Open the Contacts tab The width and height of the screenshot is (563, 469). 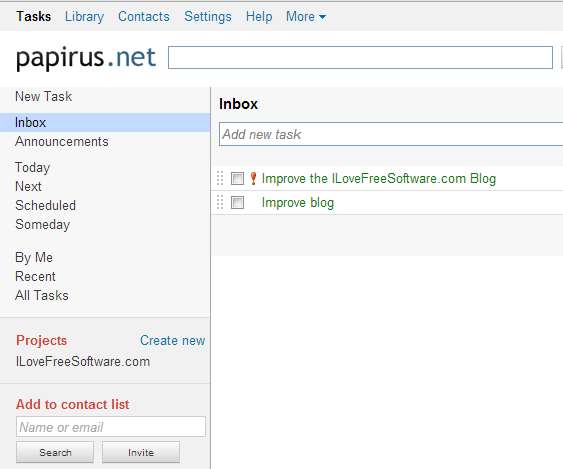click(144, 17)
